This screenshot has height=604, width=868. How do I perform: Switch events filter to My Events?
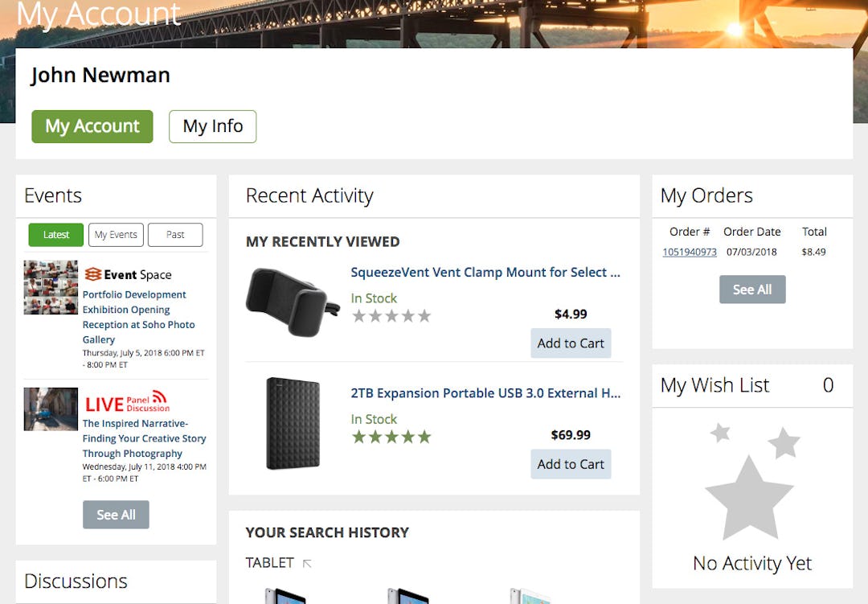(115, 234)
